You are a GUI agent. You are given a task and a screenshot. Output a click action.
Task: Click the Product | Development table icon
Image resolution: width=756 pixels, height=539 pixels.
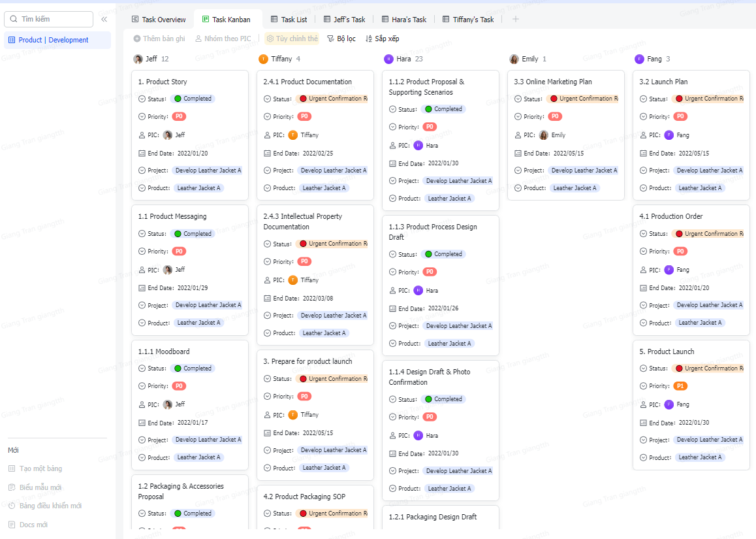(x=12, y=40)
